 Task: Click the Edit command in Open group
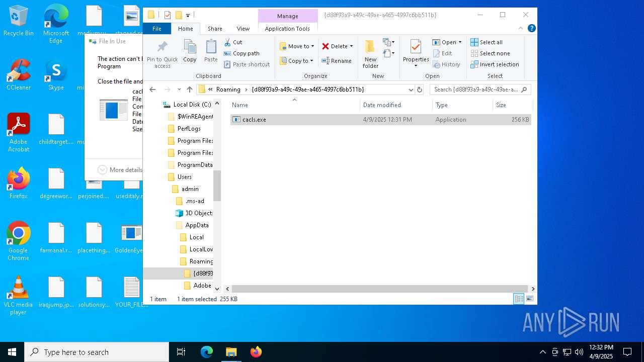click(x=442, y=53)
